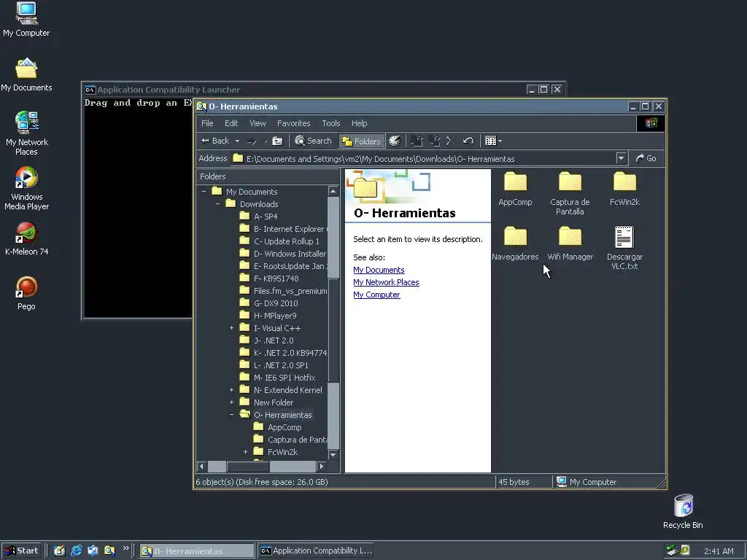Select J- .NET 2.0 in folder tree
This screenshot has width=747, height=560.
click(x=274, y=341)
